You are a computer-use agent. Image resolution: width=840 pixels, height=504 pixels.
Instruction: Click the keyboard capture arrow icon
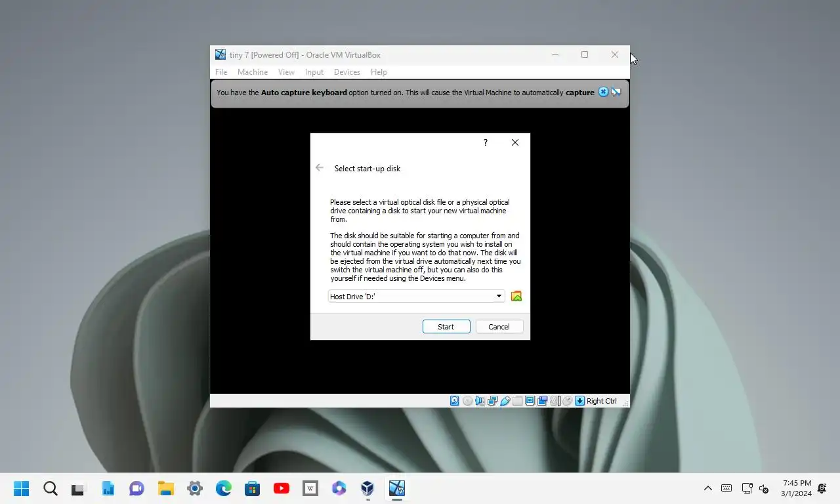[579, 401]
